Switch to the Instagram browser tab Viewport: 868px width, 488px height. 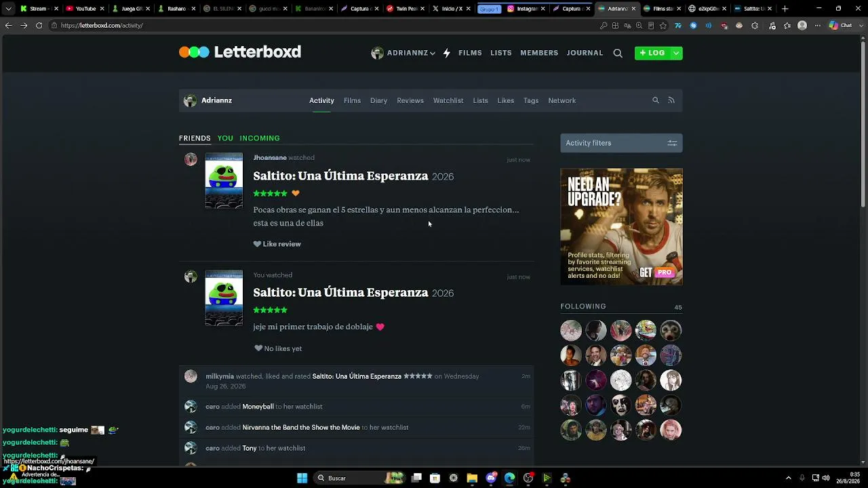tap(526, 9)
